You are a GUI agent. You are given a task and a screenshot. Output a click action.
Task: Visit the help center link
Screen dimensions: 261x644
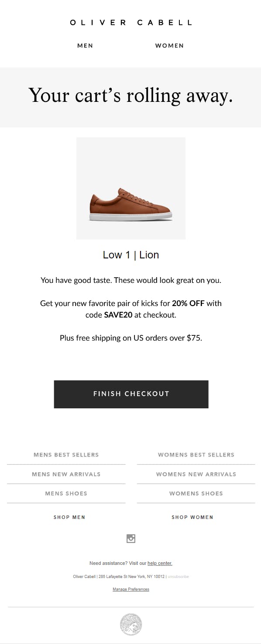160,563
